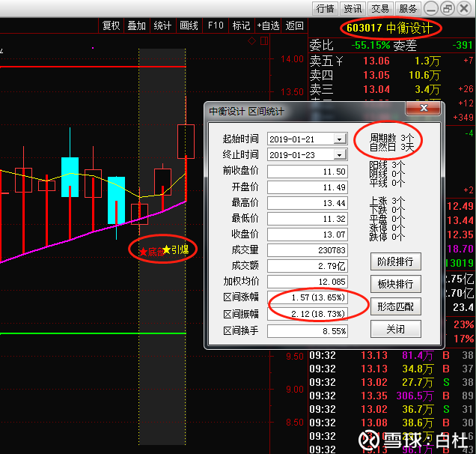Click the 委比 value -55.15%
Image resolution: width=476 pixels, height=454 pixels.
point(370,46)
